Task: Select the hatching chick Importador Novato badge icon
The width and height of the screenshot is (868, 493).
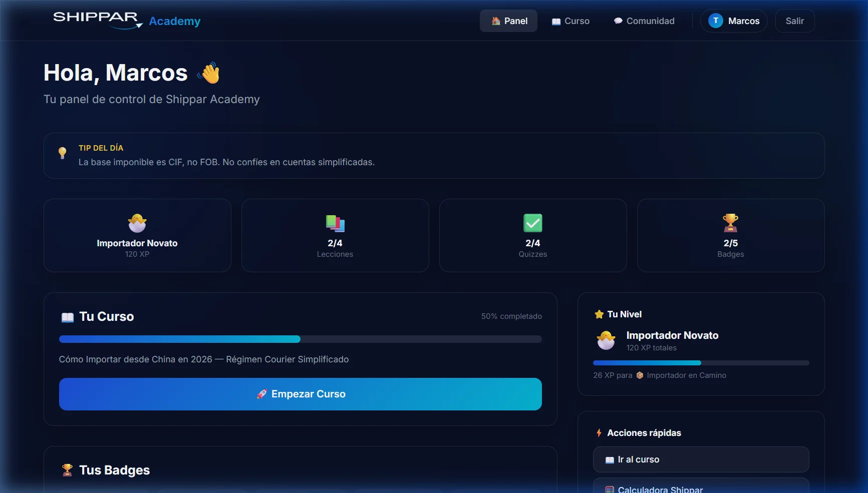Action: pos(137,223)
